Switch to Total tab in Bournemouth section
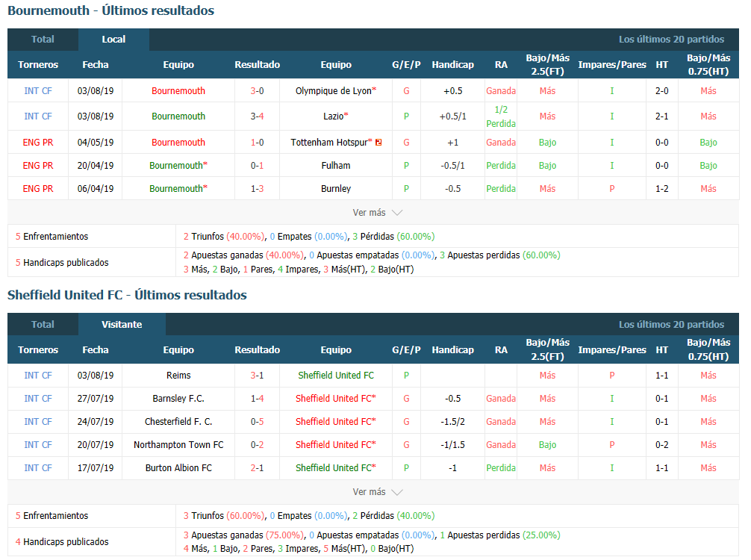The image size is (751, 560). 43,40
